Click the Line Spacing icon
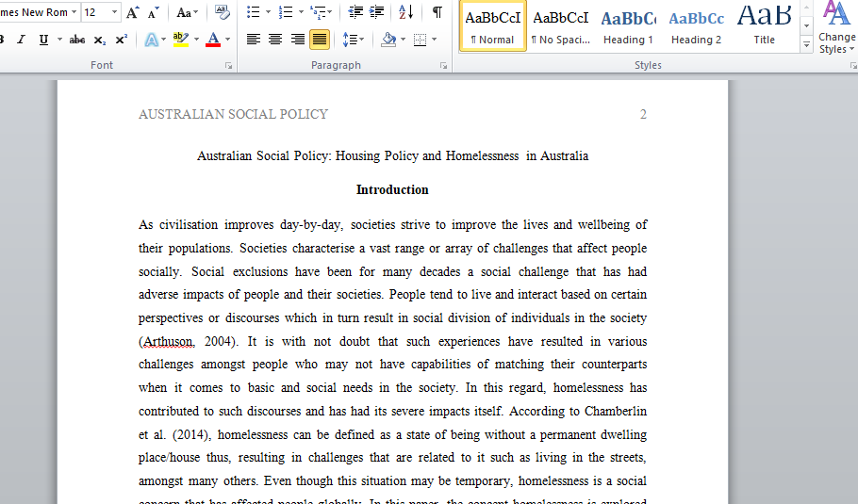 coord(349,40)
